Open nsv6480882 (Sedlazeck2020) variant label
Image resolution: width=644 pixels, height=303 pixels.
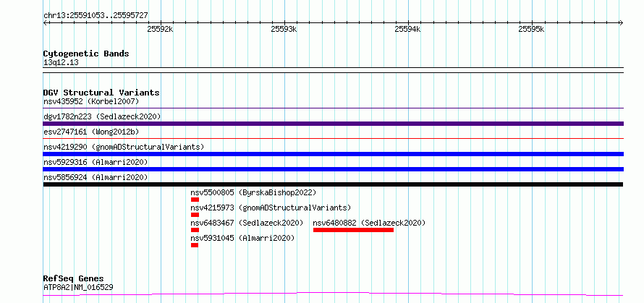369,223
